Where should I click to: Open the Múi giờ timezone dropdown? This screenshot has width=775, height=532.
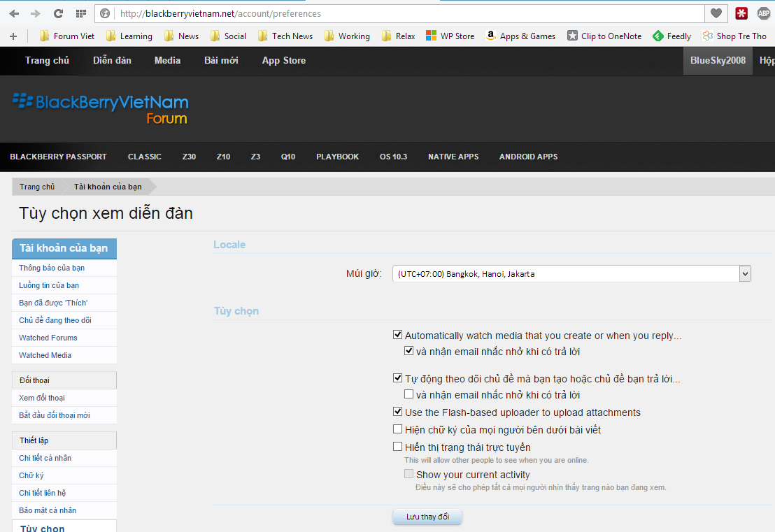click(572, 273)
